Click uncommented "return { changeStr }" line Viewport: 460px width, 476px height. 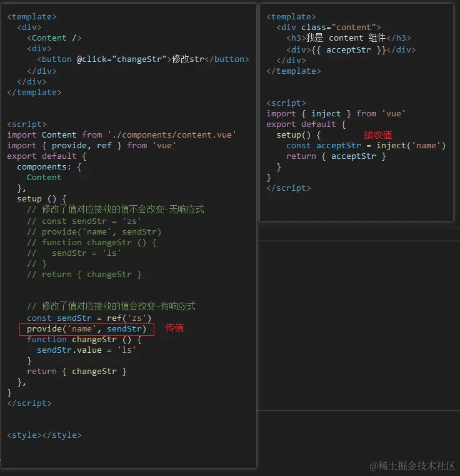(76, 372)
